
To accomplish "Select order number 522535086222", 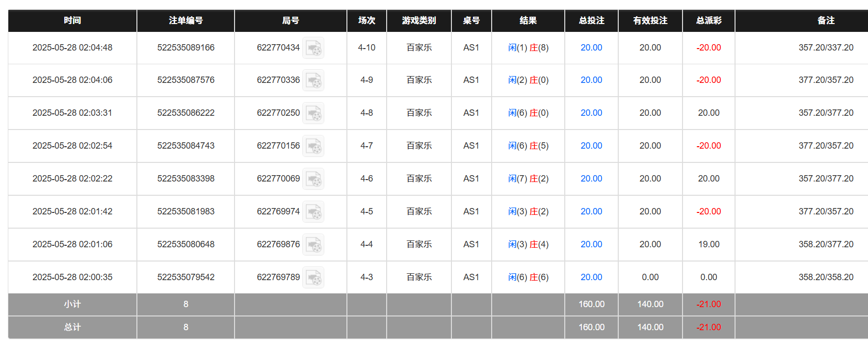I will click(x=185, y=113).
